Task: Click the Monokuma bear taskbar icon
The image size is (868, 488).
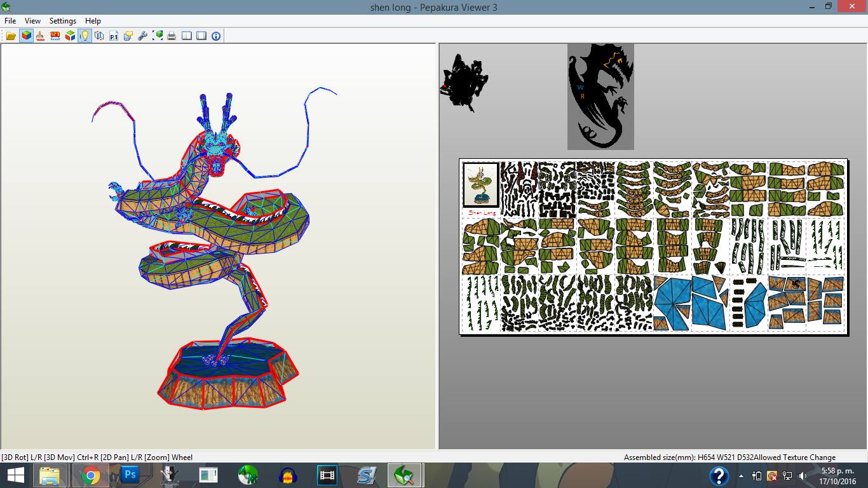Action: click(169, 475)
